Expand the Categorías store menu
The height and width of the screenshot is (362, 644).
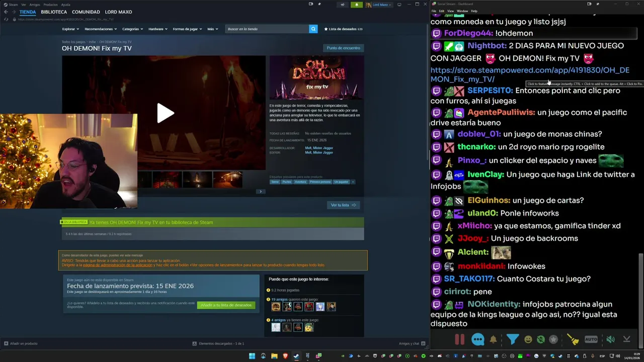[x=132, y=29]
